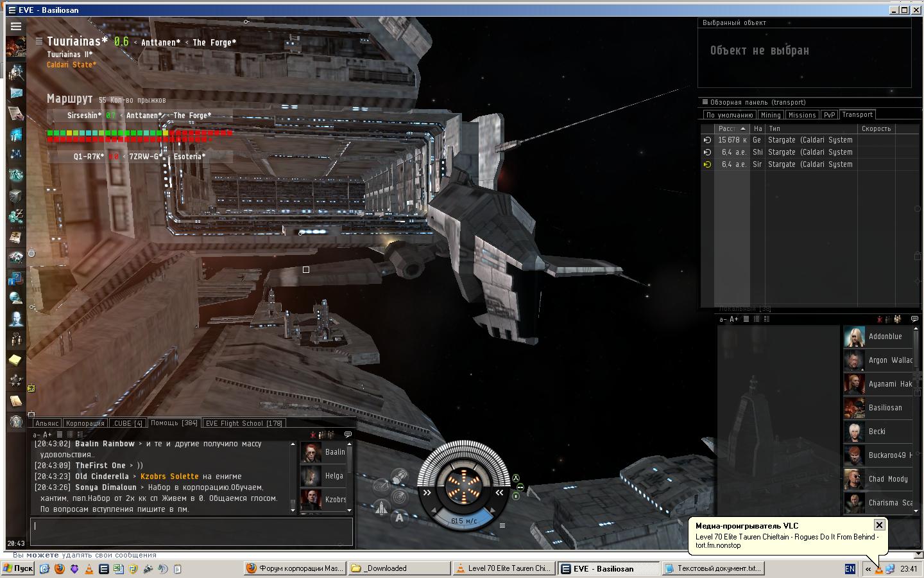Set local chat to no-portrait text mode
This screenshot has height=578, width=924.
click(746, 319)
